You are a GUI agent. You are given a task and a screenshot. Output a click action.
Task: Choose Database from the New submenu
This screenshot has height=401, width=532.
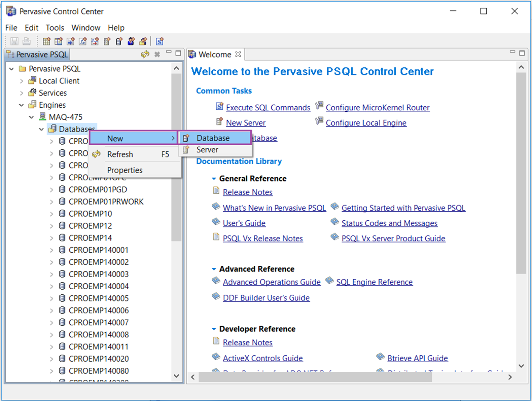coord(215,138)
